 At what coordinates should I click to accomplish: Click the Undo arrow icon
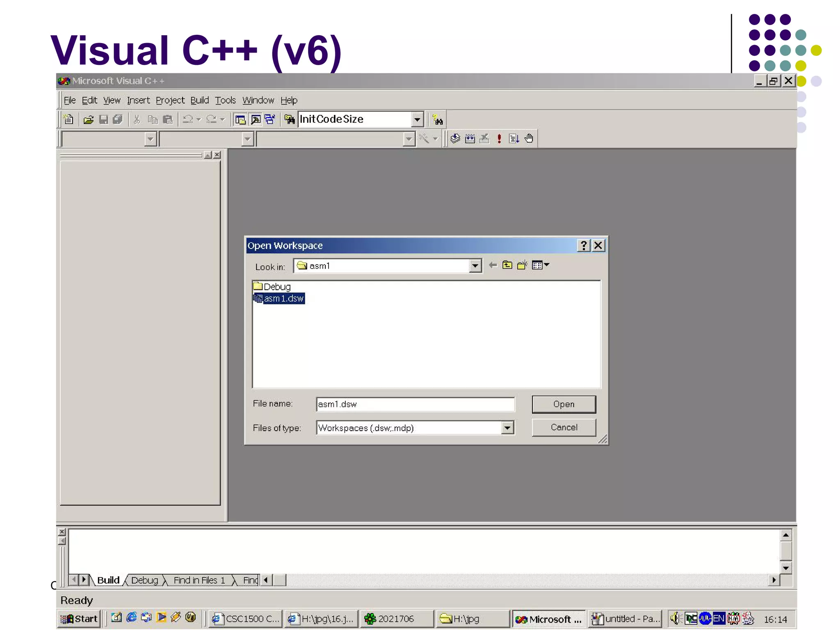(x=188, y=119)
